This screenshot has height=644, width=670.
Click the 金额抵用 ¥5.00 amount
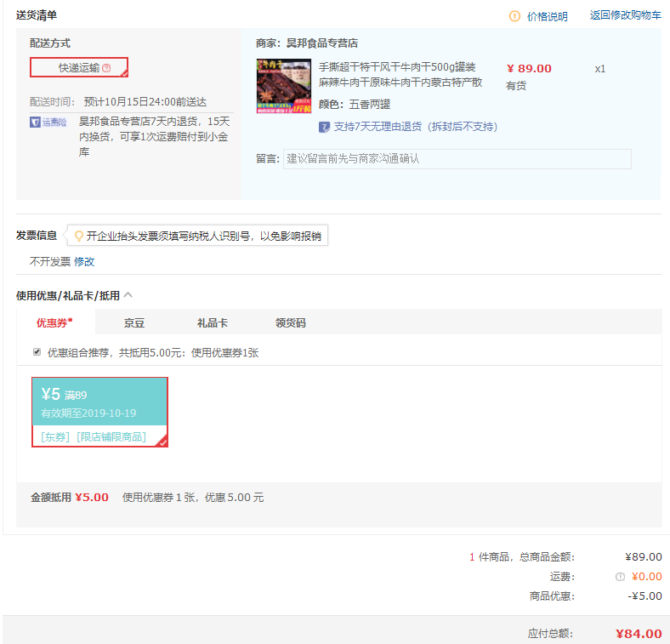(x=92, y=498)
